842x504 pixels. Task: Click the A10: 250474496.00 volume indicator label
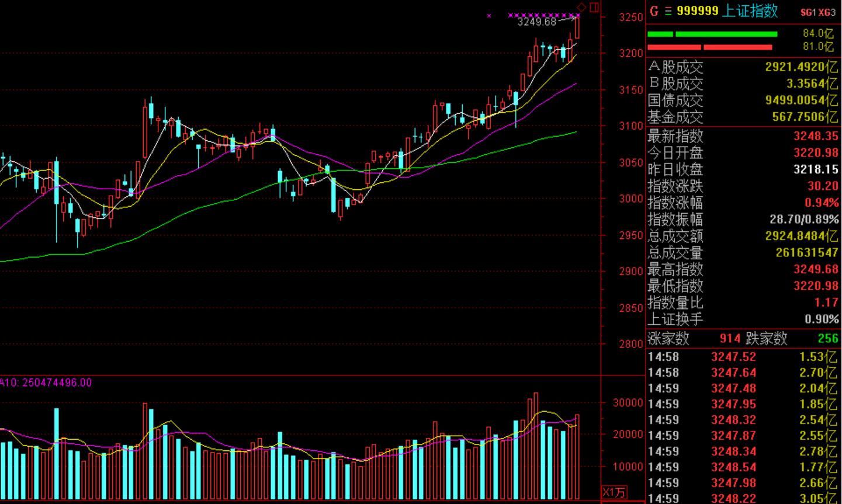coord(46,383)
